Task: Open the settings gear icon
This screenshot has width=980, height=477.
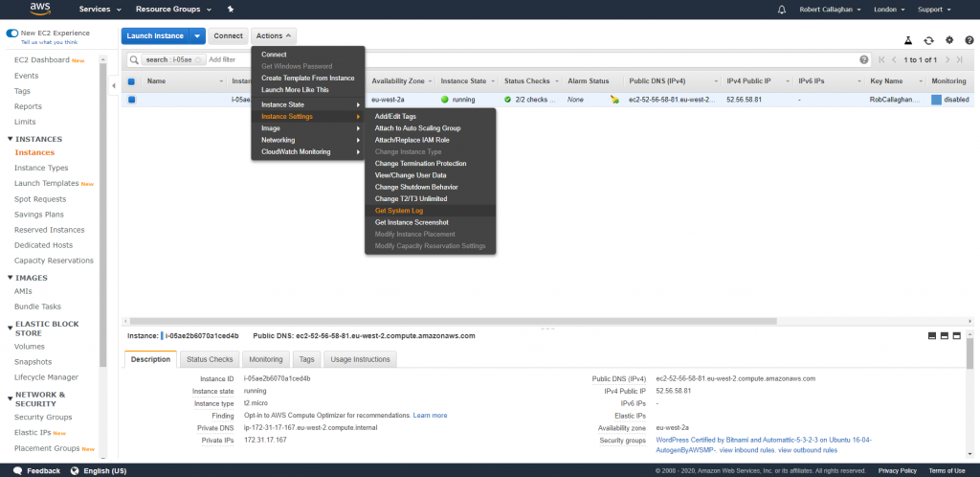Action: point(949,40)
